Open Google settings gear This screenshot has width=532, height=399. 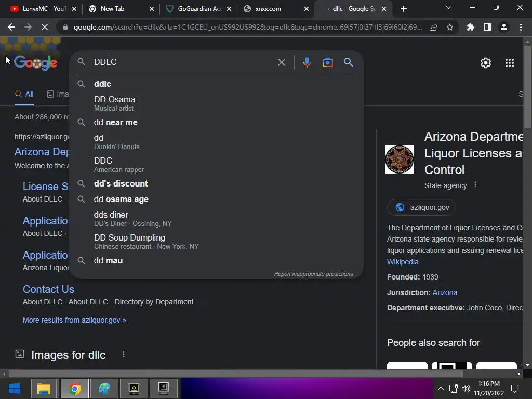point(486,63)
